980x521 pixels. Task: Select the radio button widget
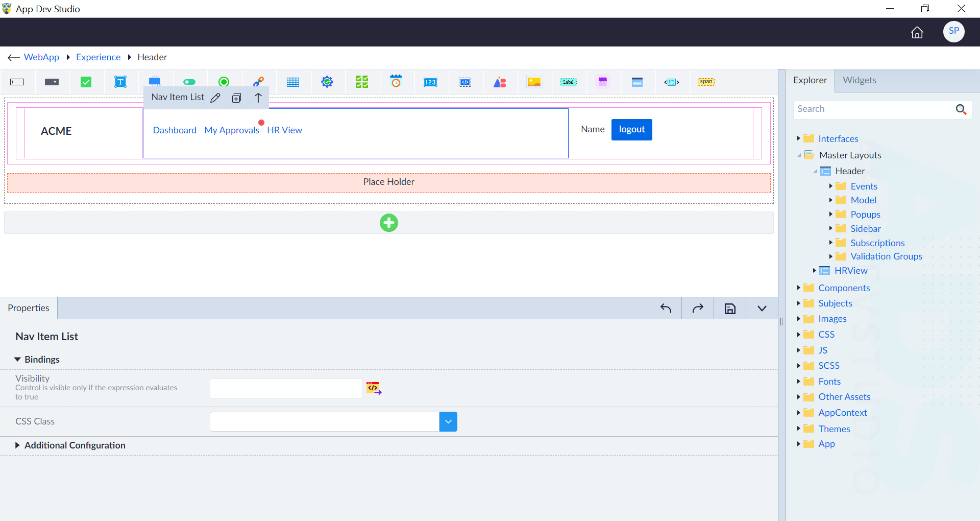click(224, 82)
